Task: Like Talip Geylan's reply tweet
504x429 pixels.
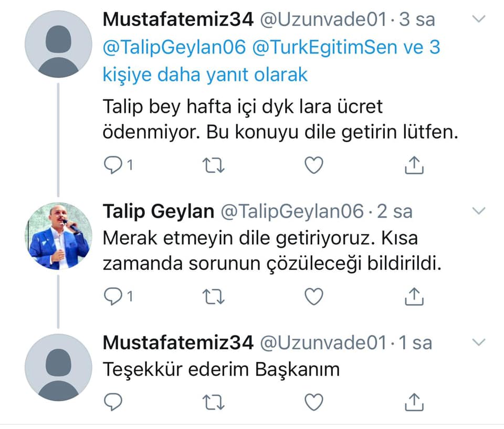Action: tap(314, 297)
